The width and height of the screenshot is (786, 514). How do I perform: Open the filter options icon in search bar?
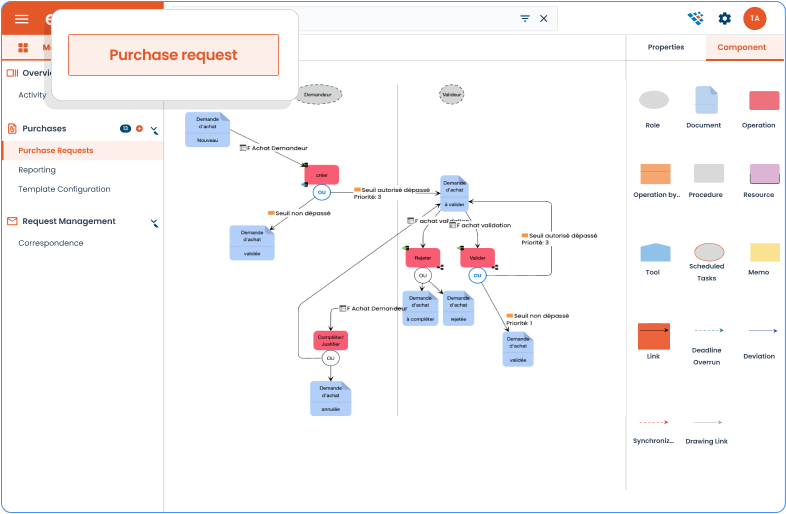(x=525, y=19)
